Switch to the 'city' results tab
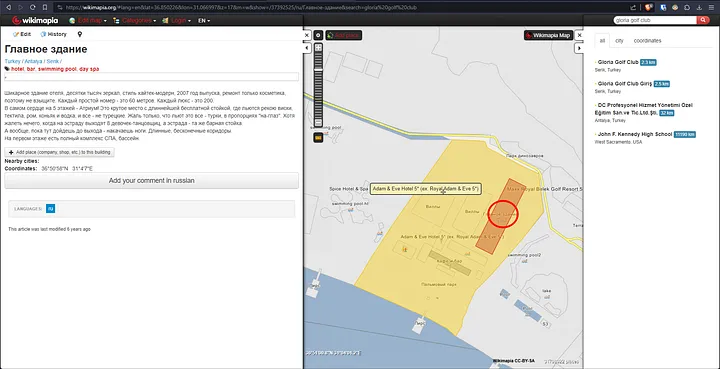720x369 pixels. coord(619,40)
